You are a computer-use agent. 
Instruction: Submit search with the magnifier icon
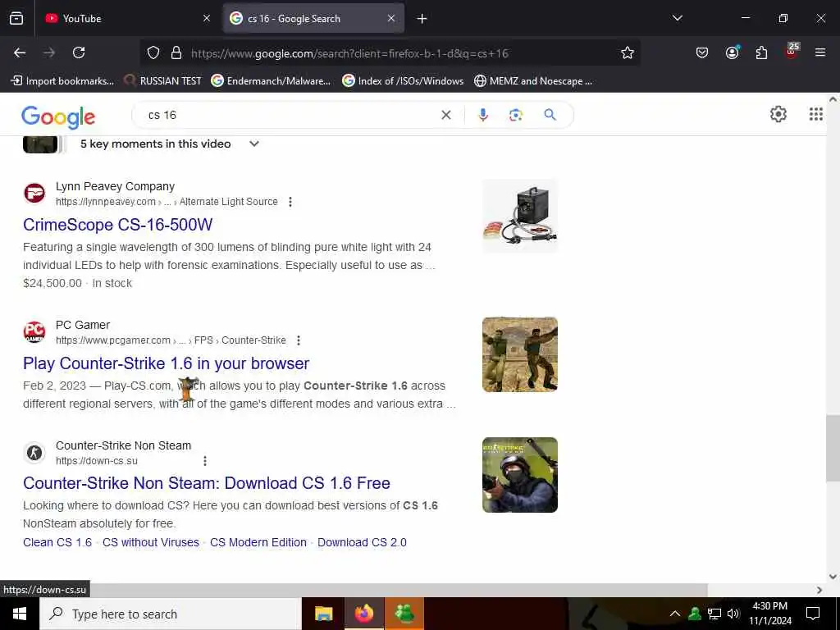tap(550, 115)
